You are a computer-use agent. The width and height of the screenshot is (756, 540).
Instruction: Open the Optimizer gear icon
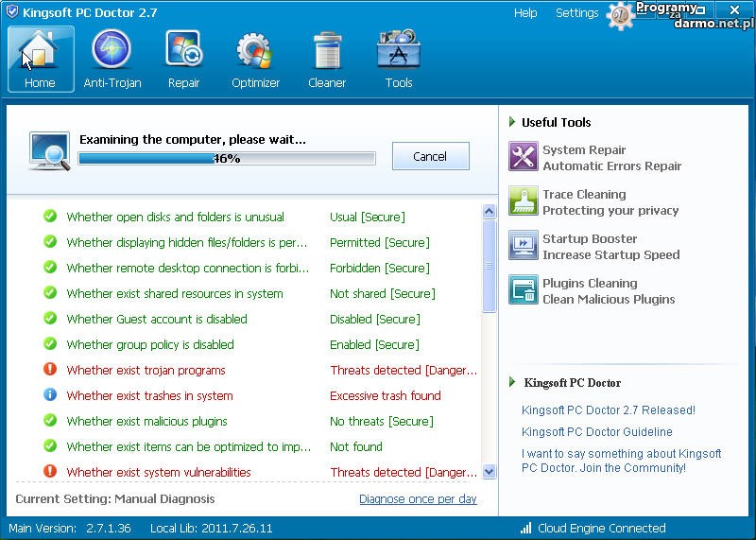coord(255,49)
